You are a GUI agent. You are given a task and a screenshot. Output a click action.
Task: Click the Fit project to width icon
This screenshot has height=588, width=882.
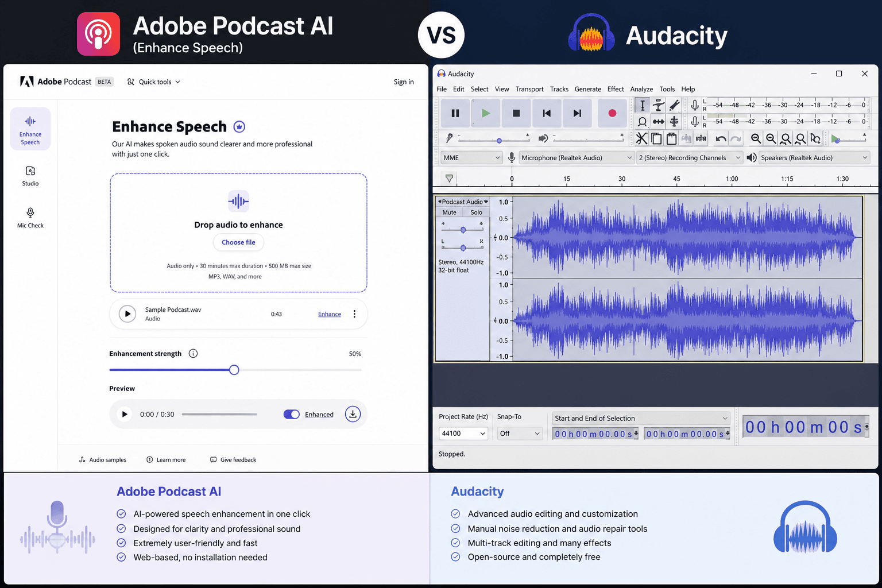click(x=800, y=138)
